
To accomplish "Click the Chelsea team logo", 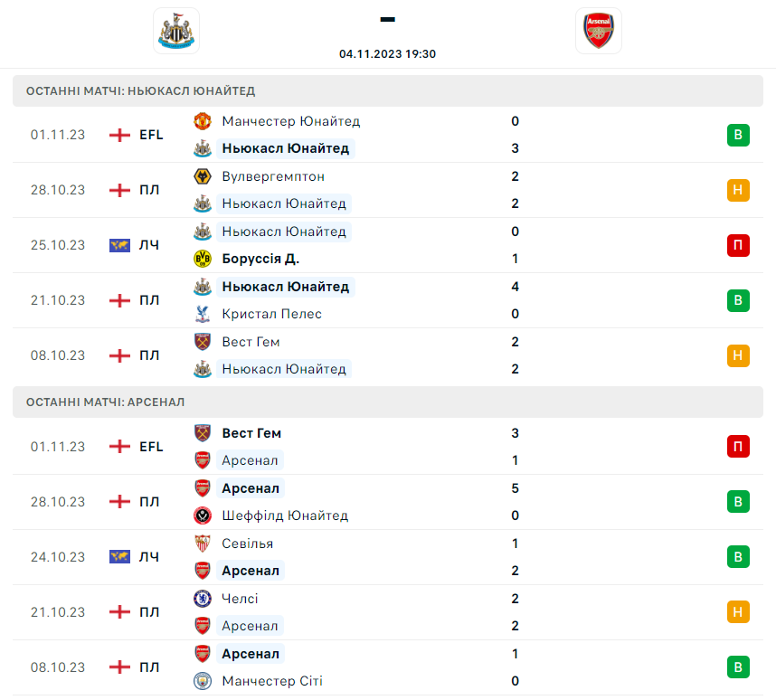I will point(203,599).
